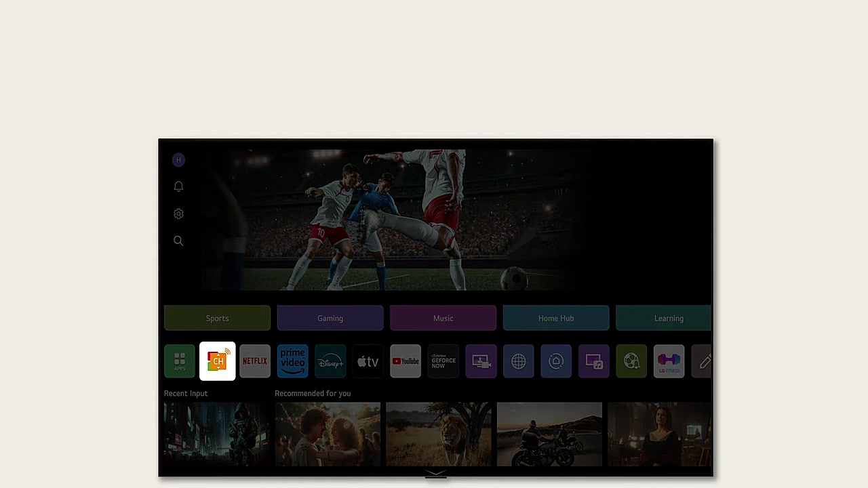The width and height of the screenshot is (868, 488).
Task: Launch LG Fitness app
Action: click(669, 361)
